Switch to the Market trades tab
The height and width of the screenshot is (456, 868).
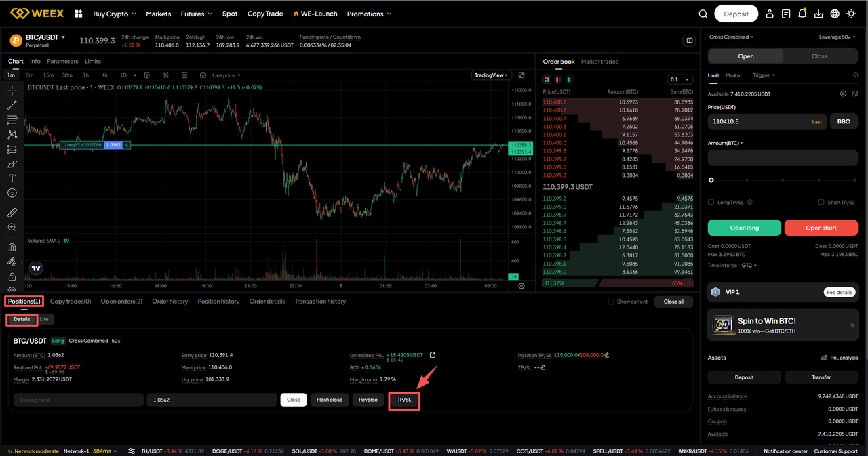[x=599, y=62]
